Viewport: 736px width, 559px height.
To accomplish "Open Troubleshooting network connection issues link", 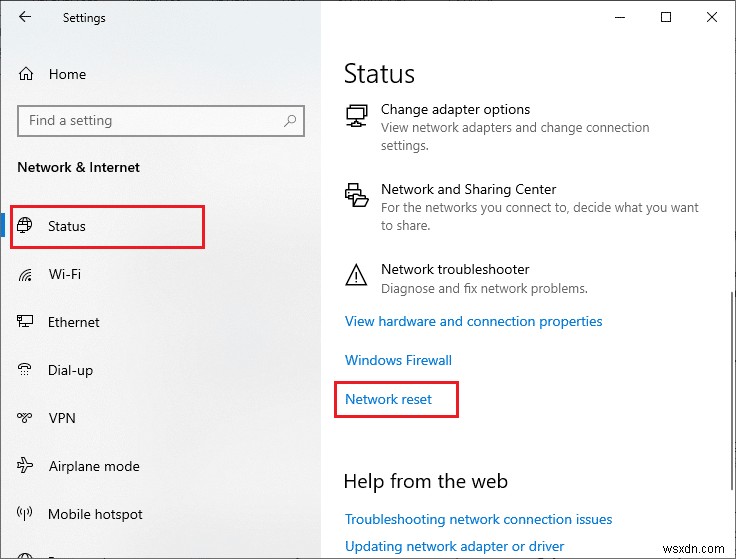I will (x=478, y=519).
